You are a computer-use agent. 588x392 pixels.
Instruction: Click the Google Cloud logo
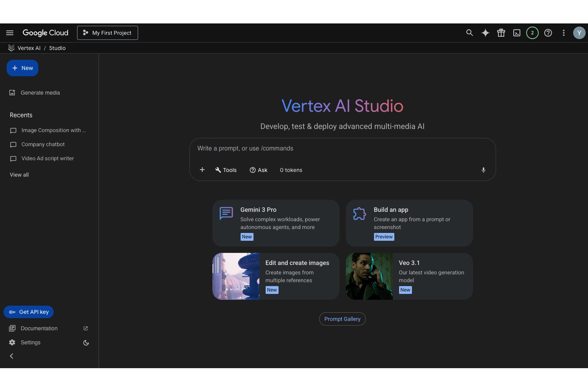click(45, 33)
